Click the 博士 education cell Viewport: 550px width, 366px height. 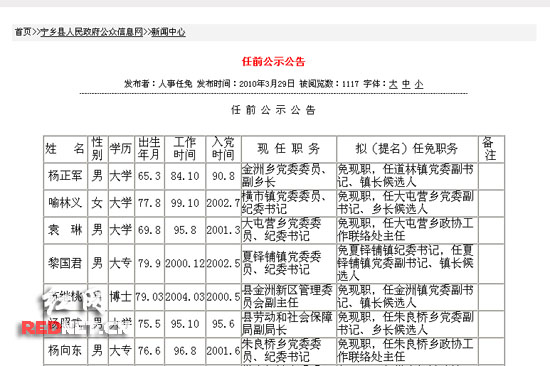(x=121, y=297)
